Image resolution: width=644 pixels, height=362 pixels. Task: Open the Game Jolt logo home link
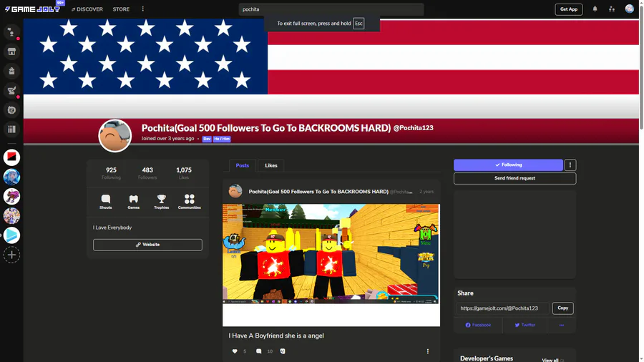coord(32,9)
